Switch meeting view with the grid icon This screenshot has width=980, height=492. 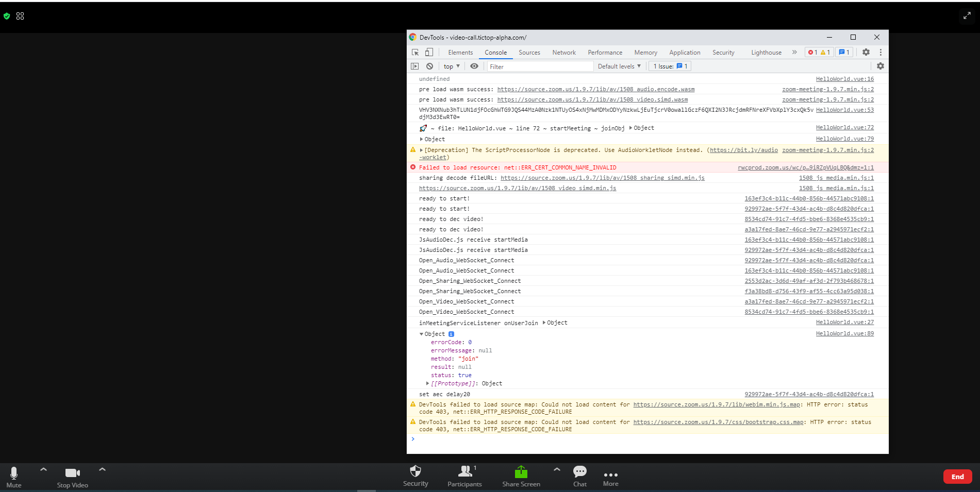coord(20,16)
